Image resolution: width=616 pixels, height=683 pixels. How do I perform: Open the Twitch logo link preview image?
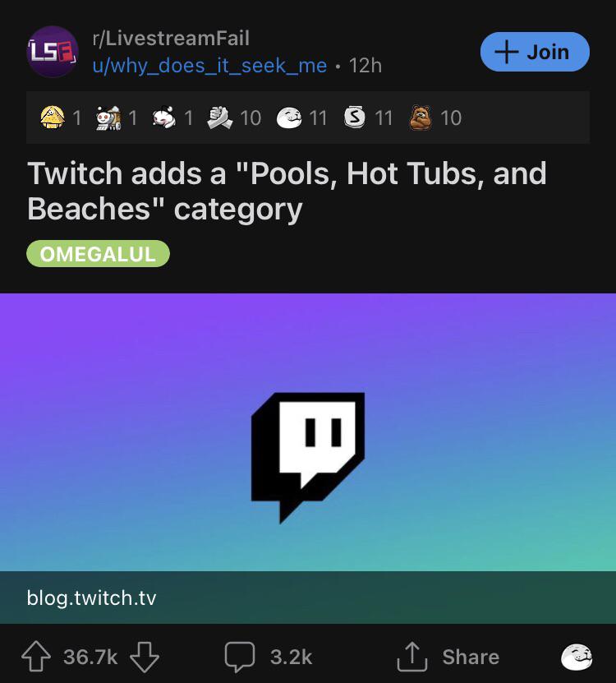pyautogui.click(x=308, y=433)
